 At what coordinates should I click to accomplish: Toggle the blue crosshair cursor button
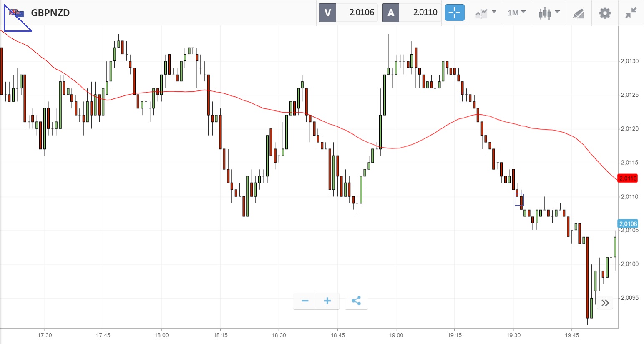tap(454, 13)
